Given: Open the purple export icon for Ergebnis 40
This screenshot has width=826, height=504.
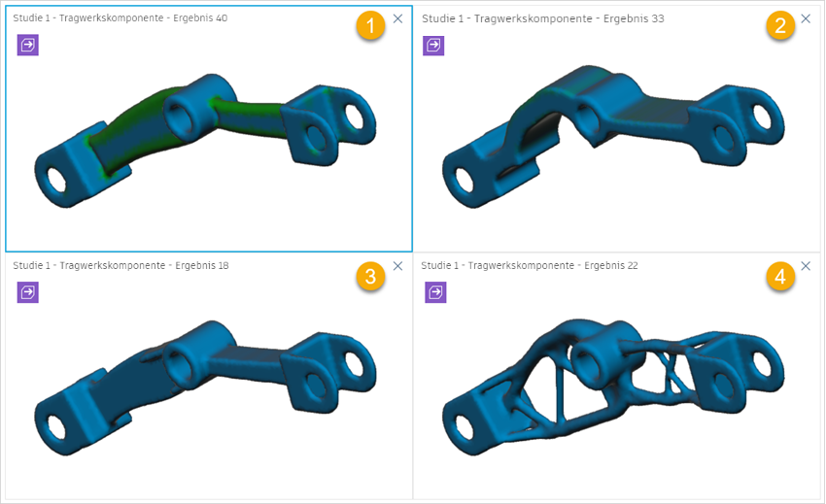Looking at the screenshot, I should [28, 45].
